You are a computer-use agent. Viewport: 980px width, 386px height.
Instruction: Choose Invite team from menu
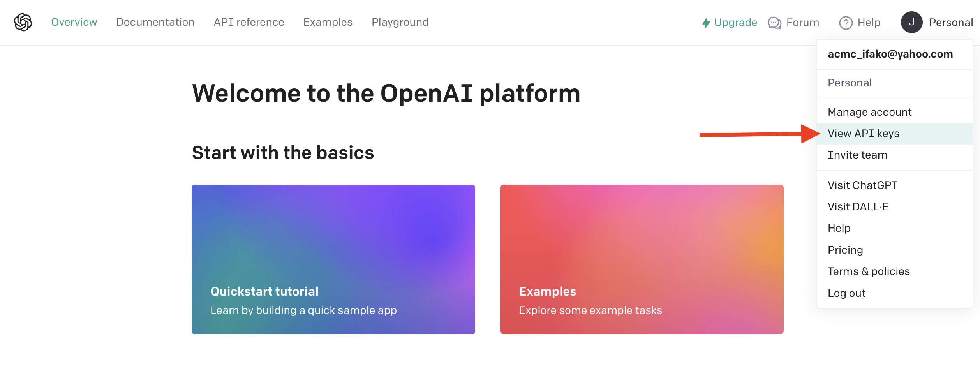894,155
